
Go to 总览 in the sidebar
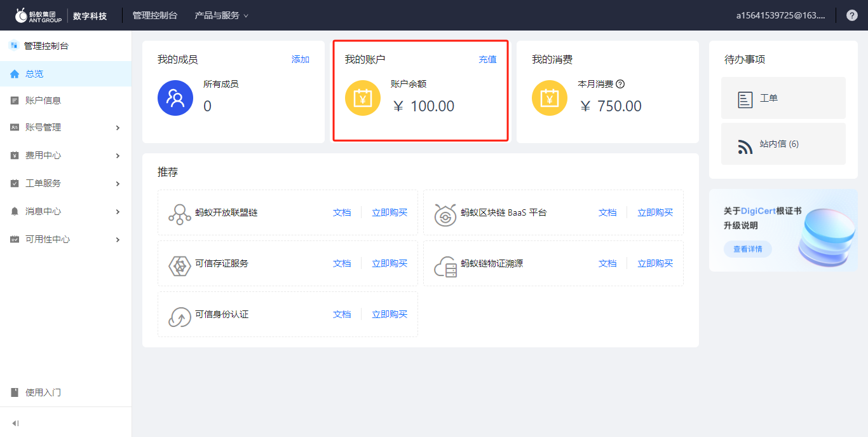[66, 74]
